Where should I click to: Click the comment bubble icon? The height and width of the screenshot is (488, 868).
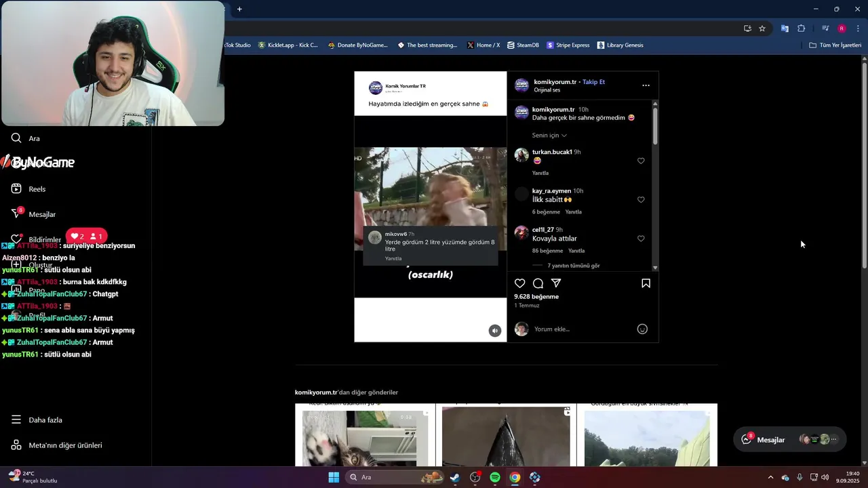[x=538, y=283]
